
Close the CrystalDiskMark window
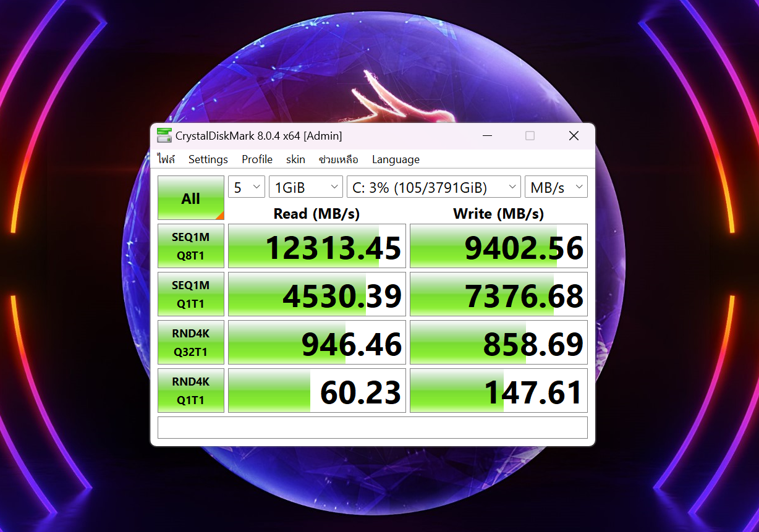(x=574, y=136)
